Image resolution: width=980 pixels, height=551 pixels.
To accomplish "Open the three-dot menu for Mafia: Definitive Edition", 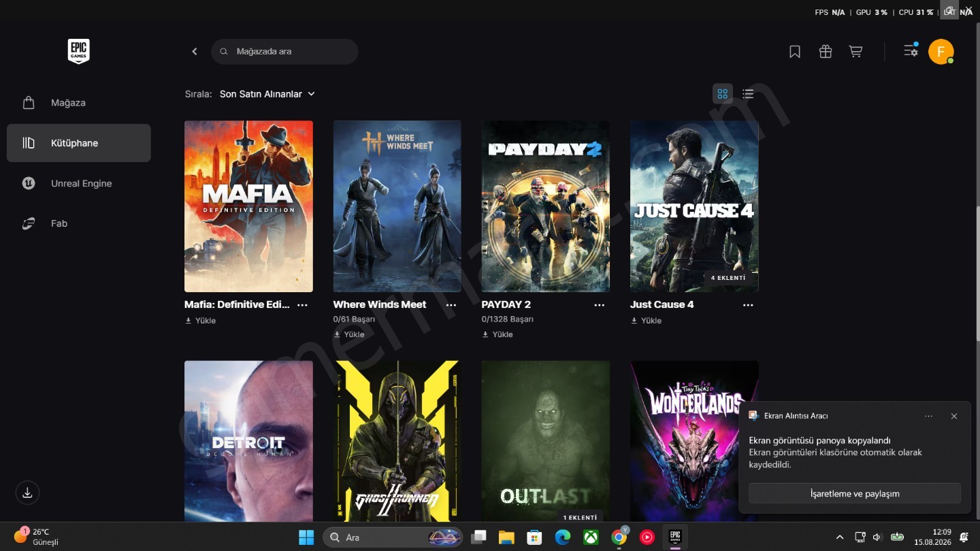I will (x=303, y=305).
